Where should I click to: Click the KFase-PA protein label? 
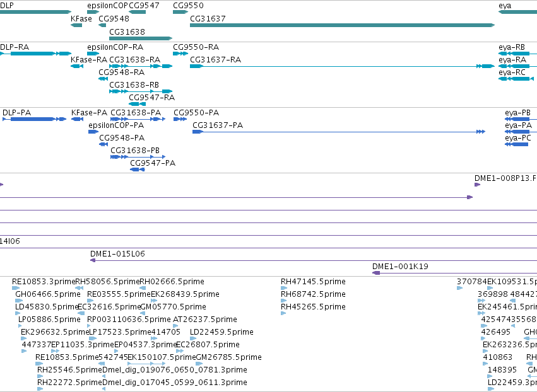tap(89, 113)
